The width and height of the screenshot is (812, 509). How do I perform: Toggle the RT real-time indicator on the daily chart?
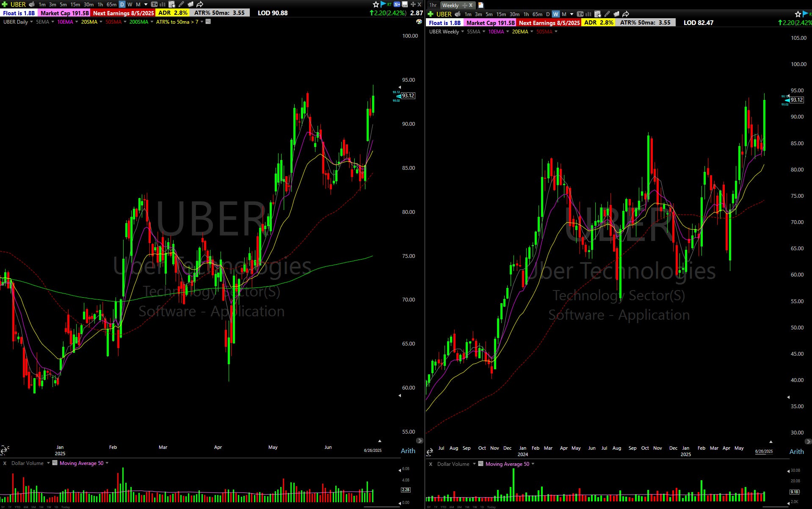tap(389, 4)
